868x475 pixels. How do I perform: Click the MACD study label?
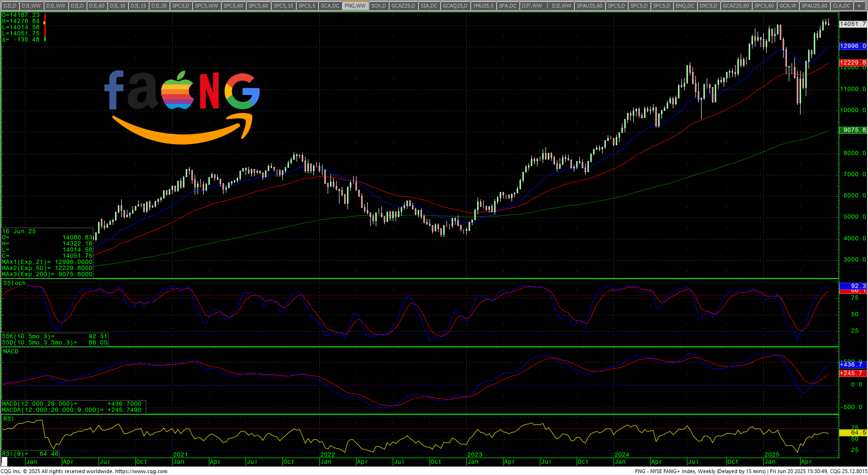coord(11,352)
